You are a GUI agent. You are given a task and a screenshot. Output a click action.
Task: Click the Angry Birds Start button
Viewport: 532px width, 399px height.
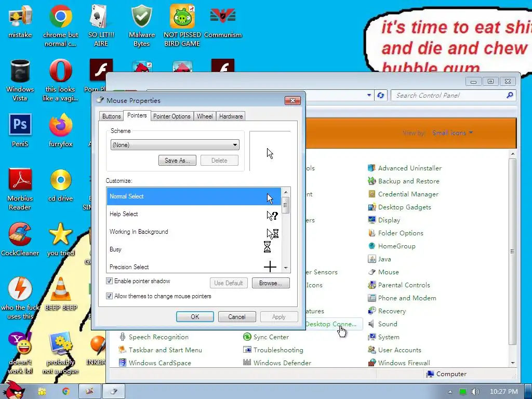[x=15, y=390]
